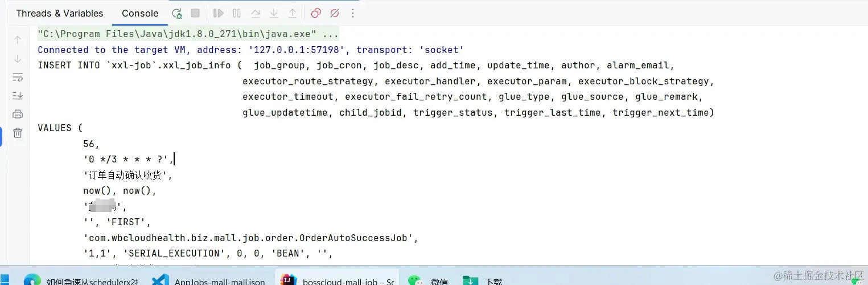868x285 pixels.
Task: Click the Step Into icon
Action: [274, 13]
